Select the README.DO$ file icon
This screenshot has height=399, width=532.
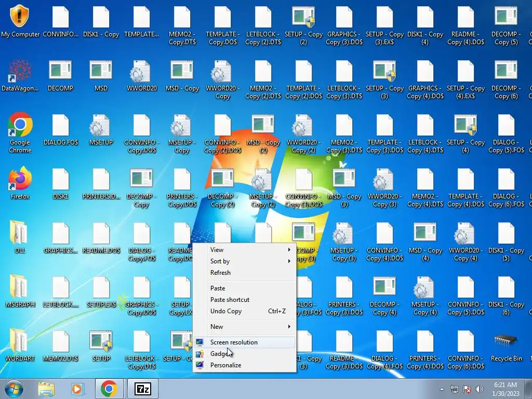(x=101, y=237)
